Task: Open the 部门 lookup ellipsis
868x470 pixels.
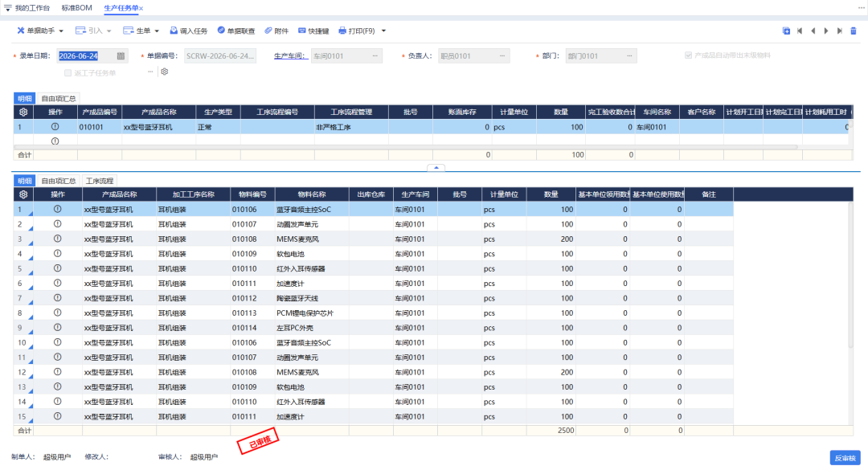Action: 629,56
